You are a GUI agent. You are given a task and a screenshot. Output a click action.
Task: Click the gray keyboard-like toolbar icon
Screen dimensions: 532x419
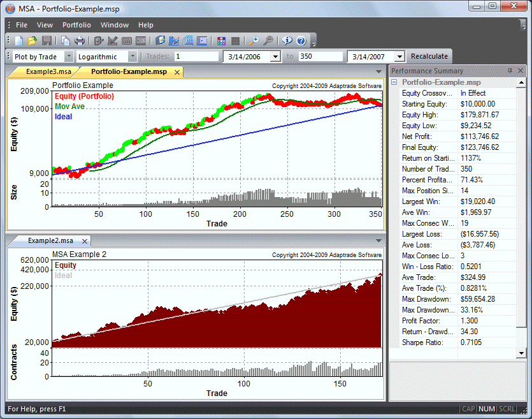coord(127,41)
